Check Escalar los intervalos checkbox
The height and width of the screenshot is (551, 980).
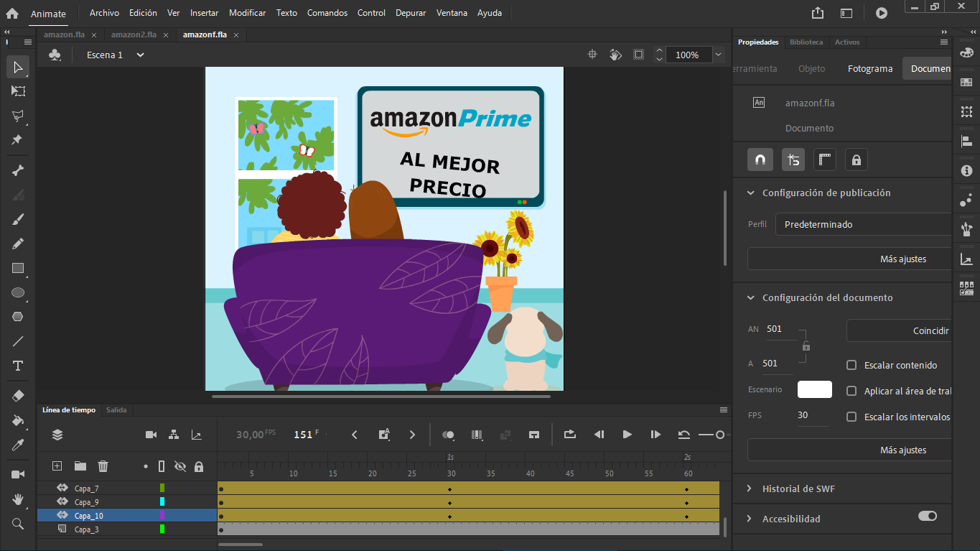pos(851,417)
